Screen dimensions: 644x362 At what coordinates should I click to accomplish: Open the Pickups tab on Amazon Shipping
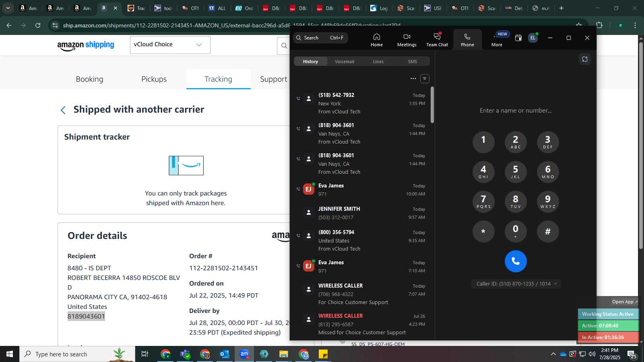154,79
